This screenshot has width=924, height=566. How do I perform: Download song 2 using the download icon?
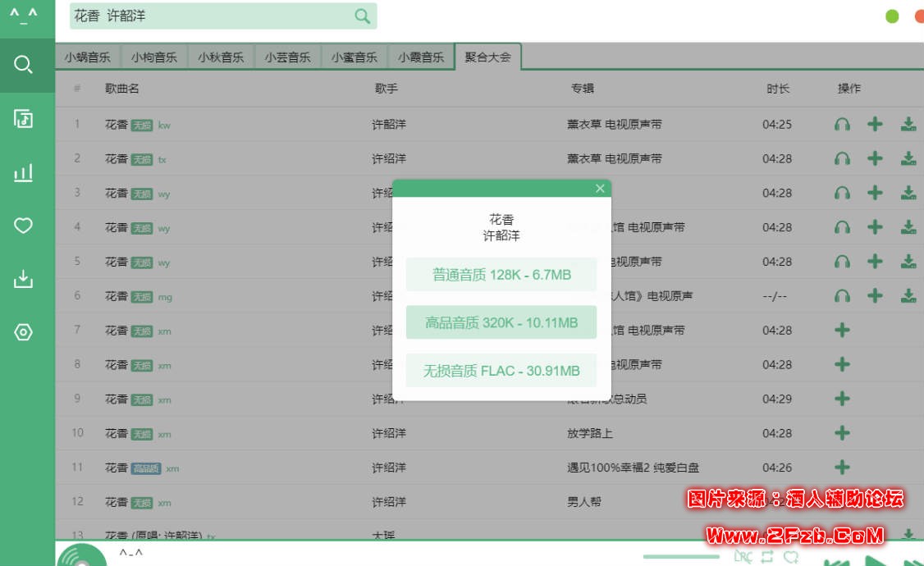pos(908,158)
